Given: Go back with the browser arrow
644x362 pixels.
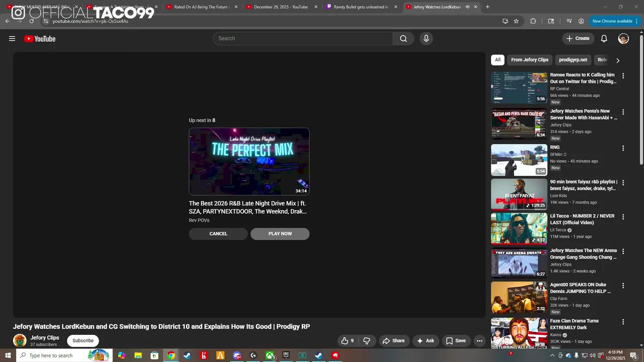Looking at the screenshot, I should [7, 21].
